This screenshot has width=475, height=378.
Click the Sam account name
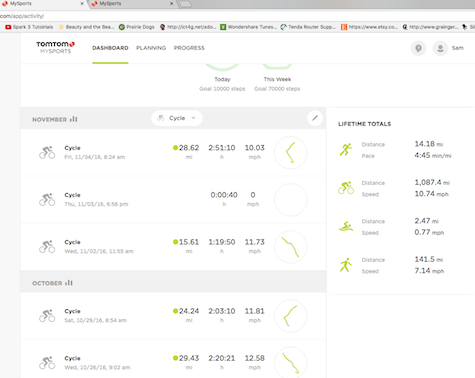pyautogui.click(x=458, y=48)
